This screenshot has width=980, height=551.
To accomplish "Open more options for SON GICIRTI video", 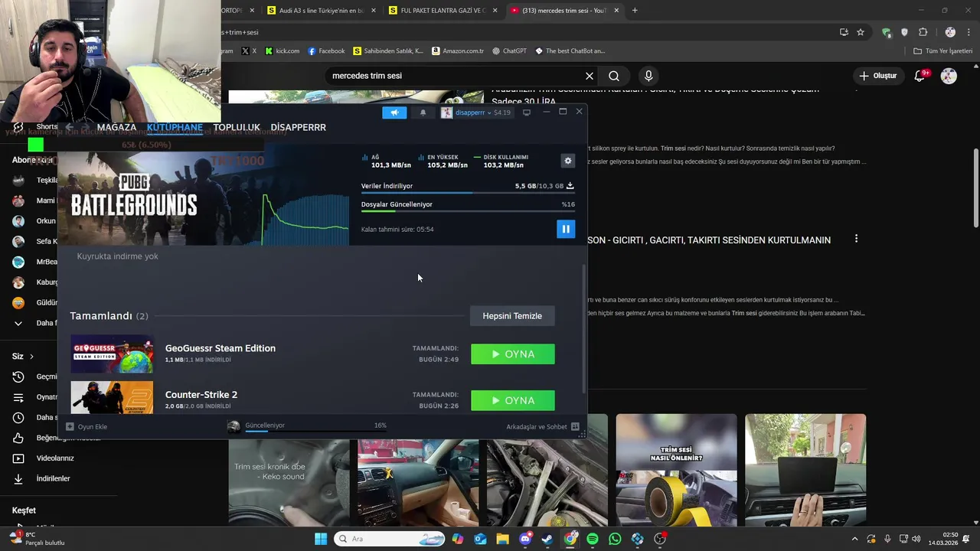I will pos(856,239).
